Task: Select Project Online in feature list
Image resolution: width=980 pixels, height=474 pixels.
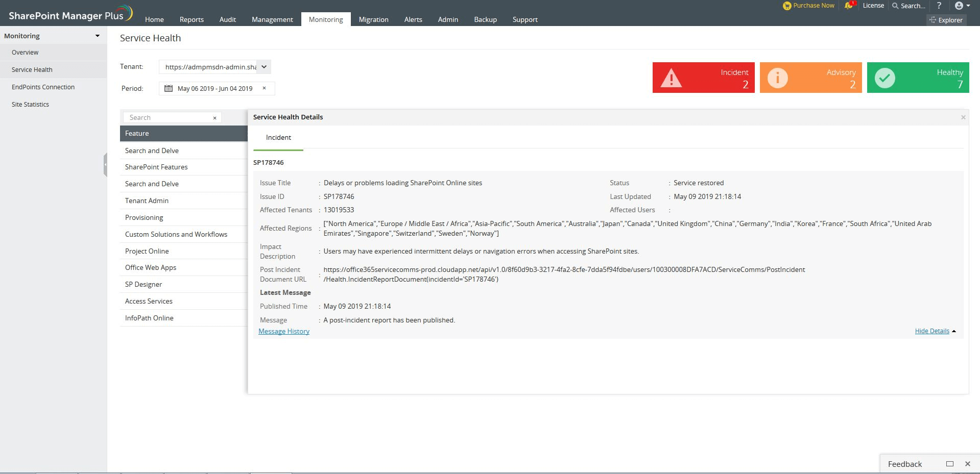Action: pos(147,251)
